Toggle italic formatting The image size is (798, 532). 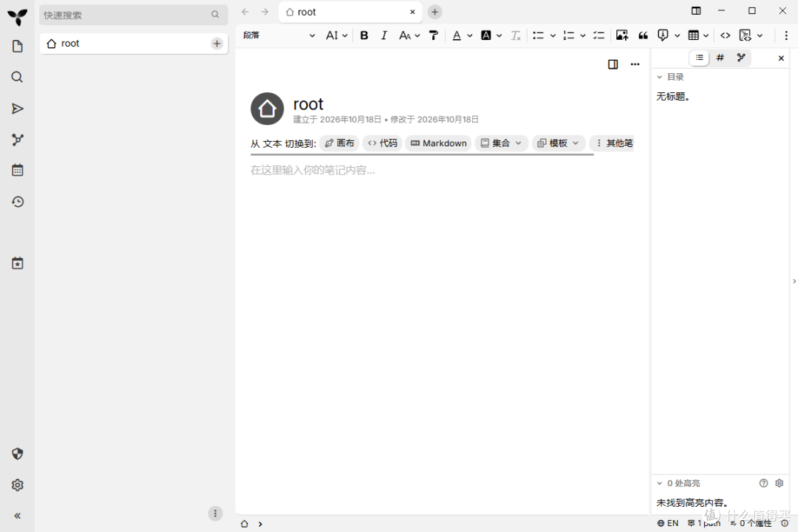click(383, 35)
